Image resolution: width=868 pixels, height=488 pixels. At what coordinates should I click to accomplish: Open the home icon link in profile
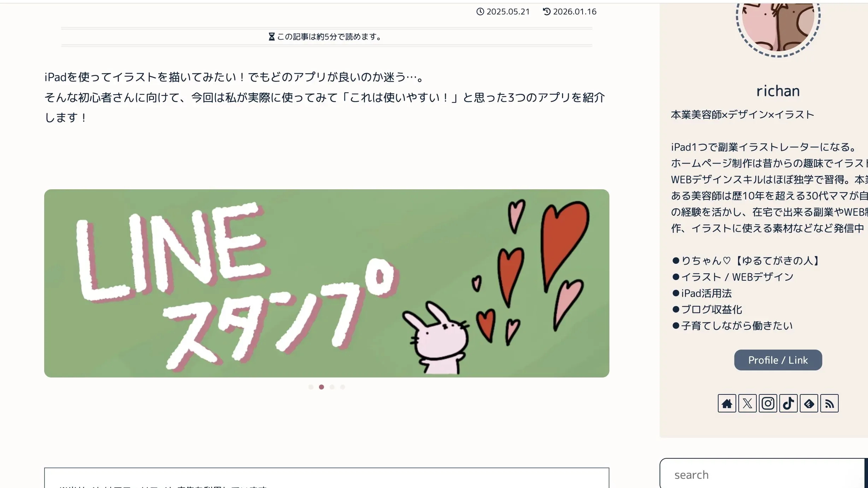point(727,403)
